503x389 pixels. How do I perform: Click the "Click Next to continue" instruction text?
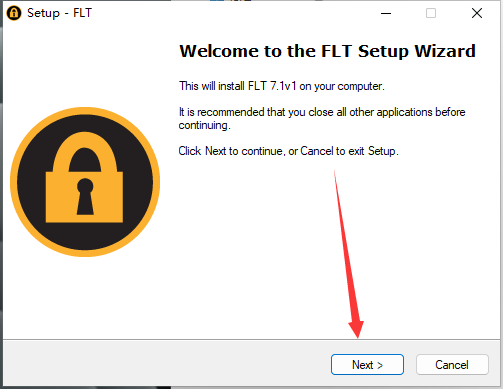pyautogui.click(x=288, y=151)
